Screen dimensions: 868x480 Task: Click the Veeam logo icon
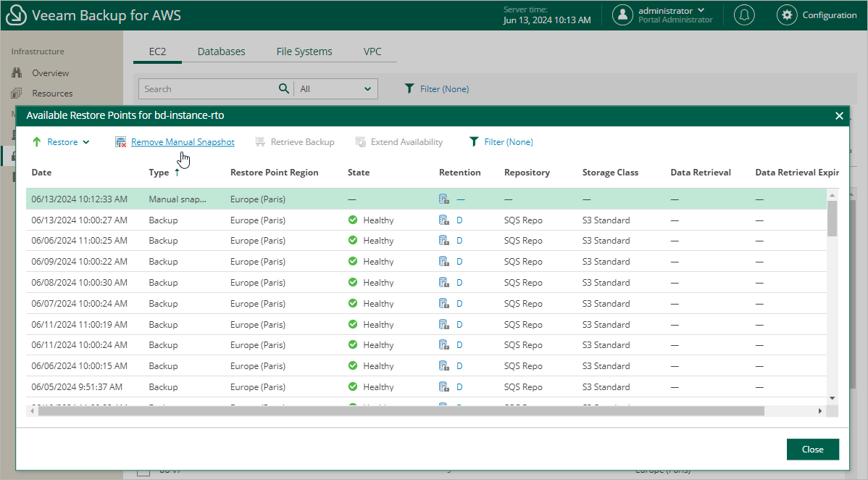16,15
